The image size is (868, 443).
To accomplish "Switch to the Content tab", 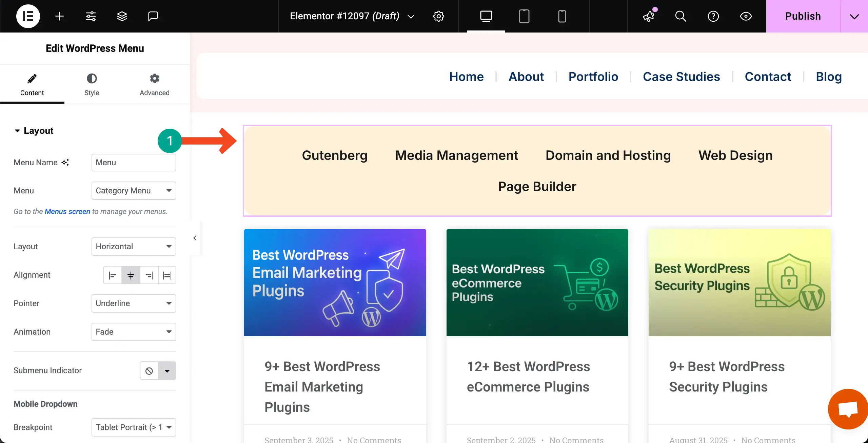I will [x=32, y=85].
